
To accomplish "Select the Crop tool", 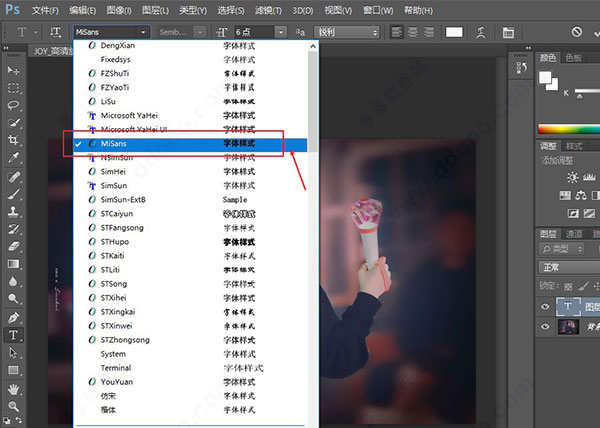I will point(13,140).
